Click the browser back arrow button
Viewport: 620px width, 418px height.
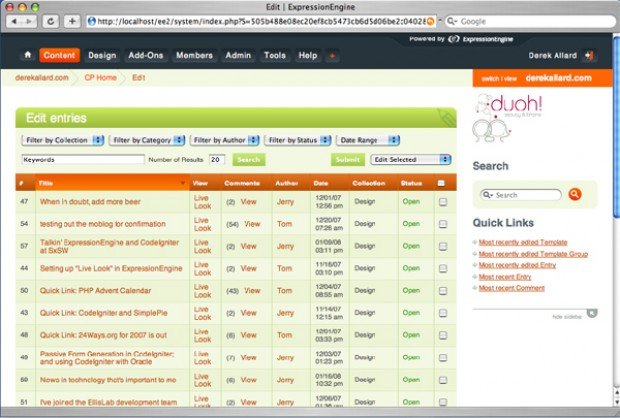14,21
